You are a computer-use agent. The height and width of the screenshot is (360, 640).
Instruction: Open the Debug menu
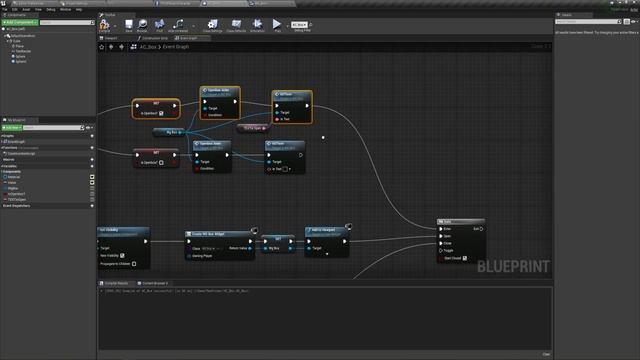[51, 9]
